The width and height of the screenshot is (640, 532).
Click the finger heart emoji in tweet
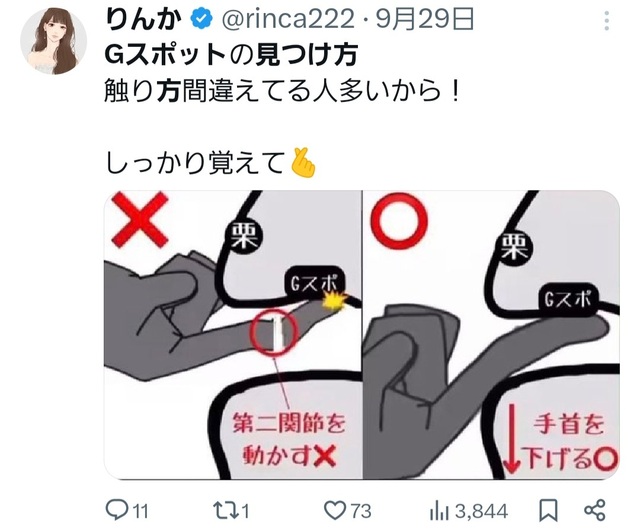point(302,163)
